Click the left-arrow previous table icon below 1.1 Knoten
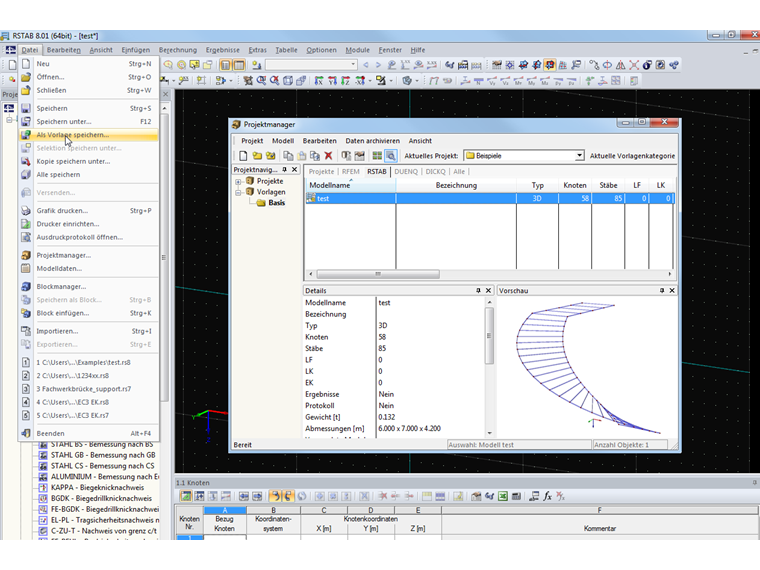Screen dimensions: 760x570 244,496
